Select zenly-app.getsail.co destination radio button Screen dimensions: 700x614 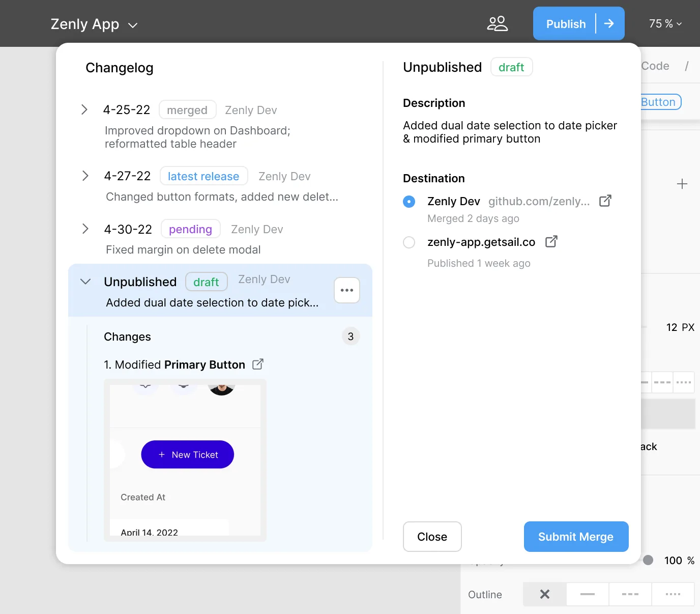point(409,242)
